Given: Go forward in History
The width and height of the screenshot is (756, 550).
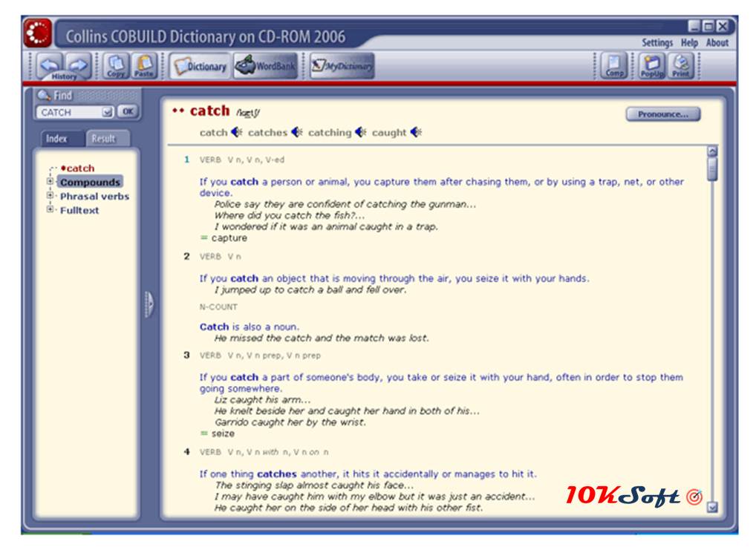Looking at the screenshot, I should pos(78,64).
